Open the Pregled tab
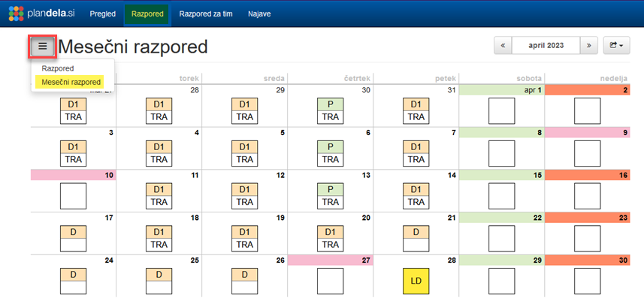Image resolution: width=644 pixels, height=301 pixels. 102,14
